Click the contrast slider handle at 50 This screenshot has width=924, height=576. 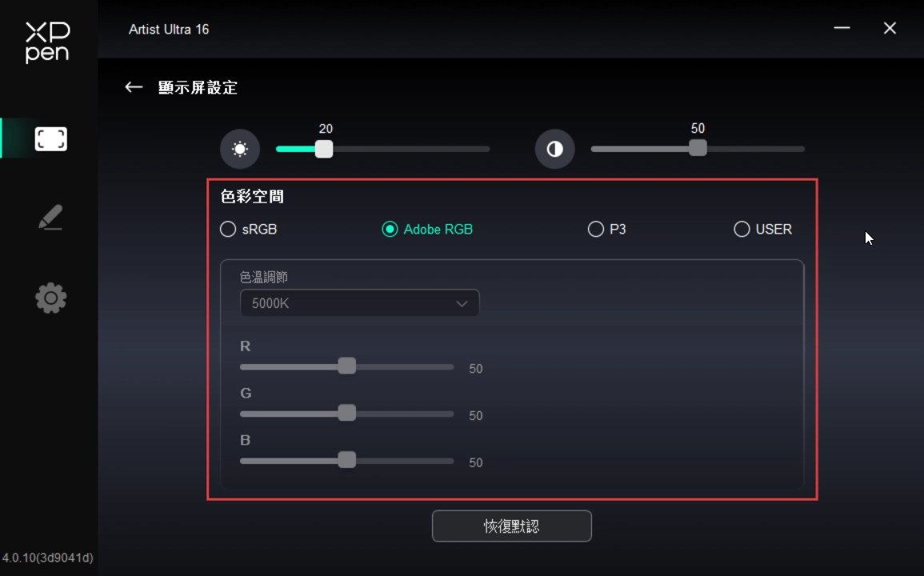tap(698, 147)
